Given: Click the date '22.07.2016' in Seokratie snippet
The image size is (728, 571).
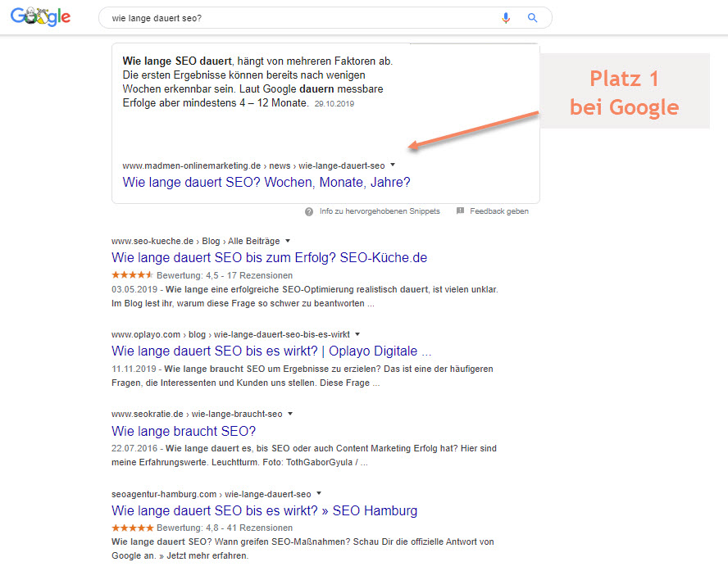Looking at the screenshot, I should (x=134, y=449).
